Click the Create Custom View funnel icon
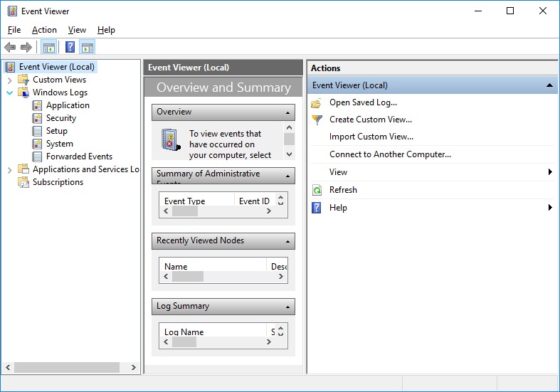Image resolution: width=560 pixels, height=392 pixels. [317, 120]
